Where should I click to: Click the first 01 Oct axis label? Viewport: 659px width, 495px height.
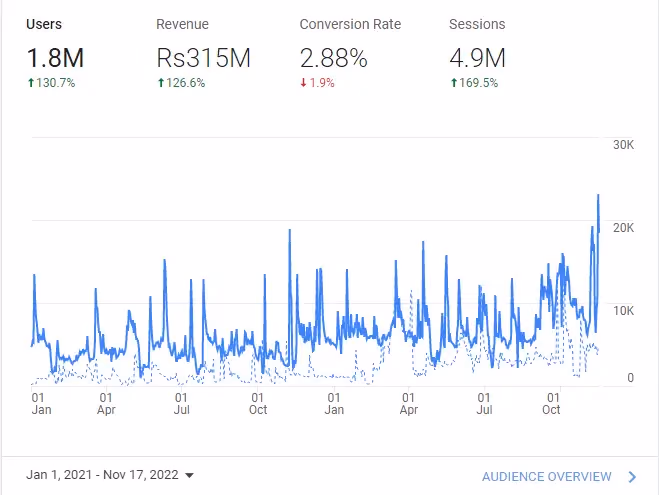258,403
